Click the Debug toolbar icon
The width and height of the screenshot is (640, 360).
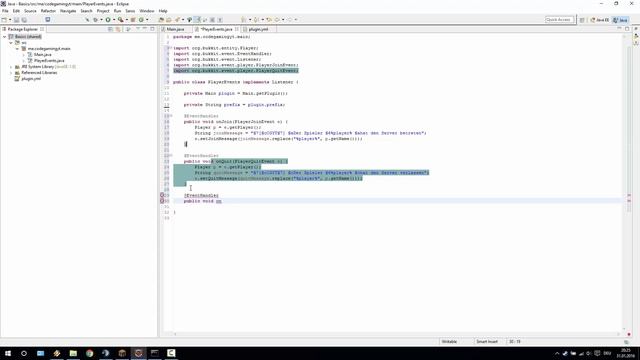pyautogui.click(x=95, y=20)
